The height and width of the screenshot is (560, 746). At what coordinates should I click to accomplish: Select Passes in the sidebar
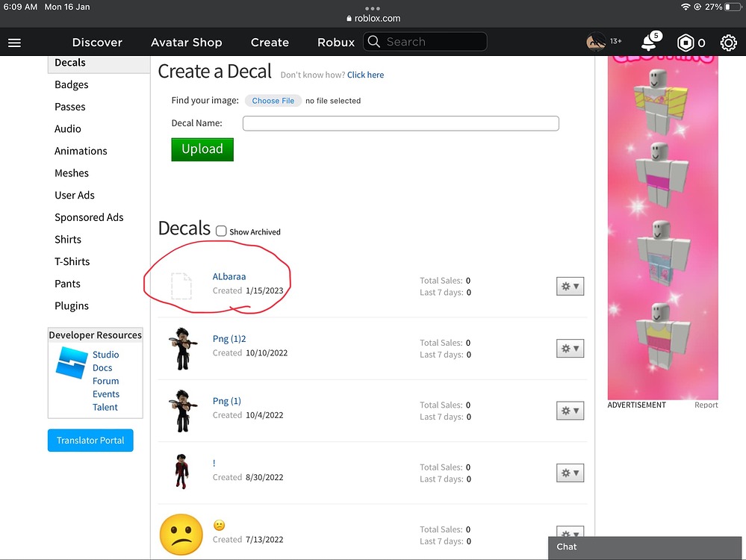70,107
